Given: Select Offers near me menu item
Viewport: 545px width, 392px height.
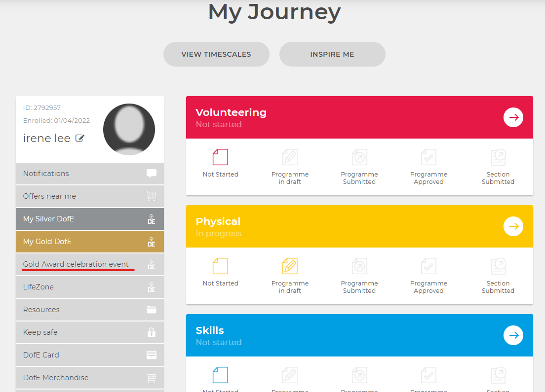Looking at the screenshot, I should click(90, 196).
